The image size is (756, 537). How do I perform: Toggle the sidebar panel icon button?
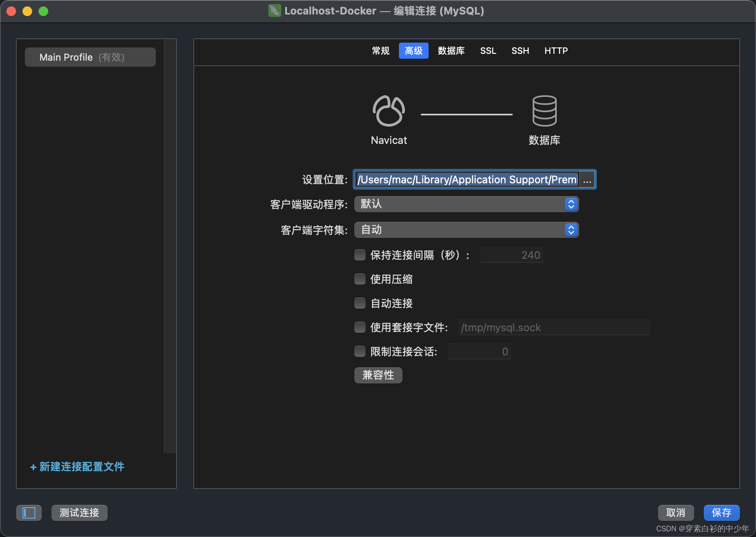pos(29,512)
